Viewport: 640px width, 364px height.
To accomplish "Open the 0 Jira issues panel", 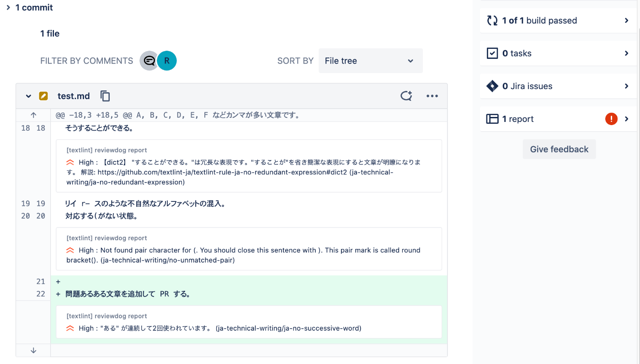I will tap(558, 86).
